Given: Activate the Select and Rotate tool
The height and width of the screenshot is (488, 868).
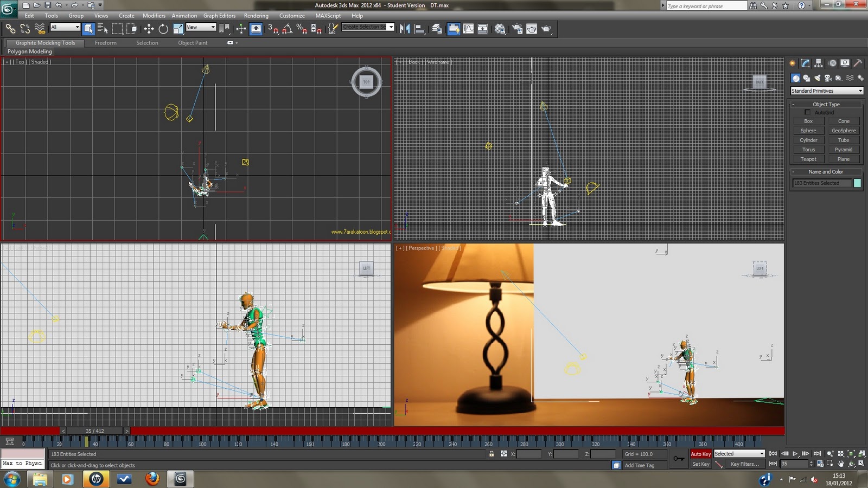Looking at the screenshot, I should pyautogui.click(x=163, y=29).
